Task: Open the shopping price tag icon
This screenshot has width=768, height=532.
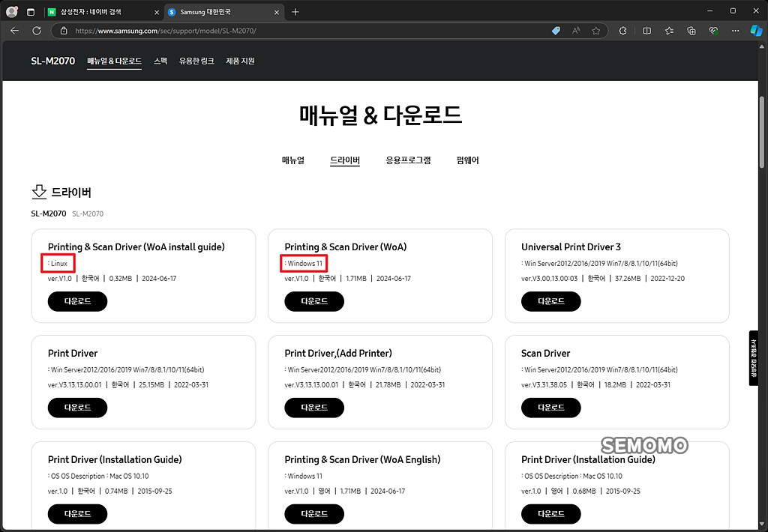Action: point(556,30)
